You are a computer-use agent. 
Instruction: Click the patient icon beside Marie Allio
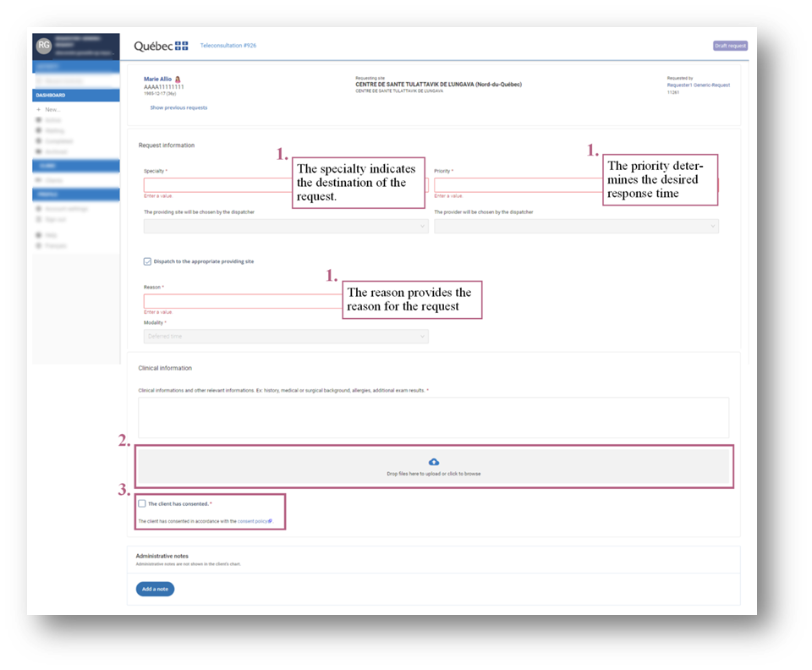pos(178,80)
